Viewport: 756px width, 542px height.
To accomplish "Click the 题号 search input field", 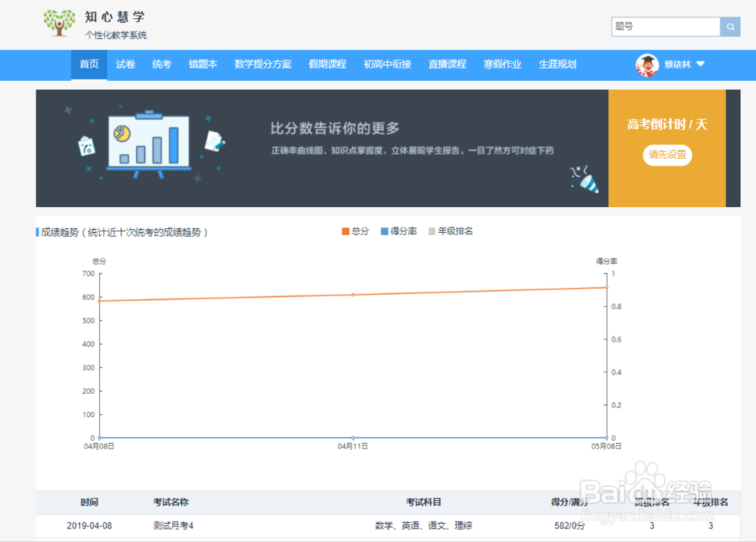I will click(x=666, y=27).
